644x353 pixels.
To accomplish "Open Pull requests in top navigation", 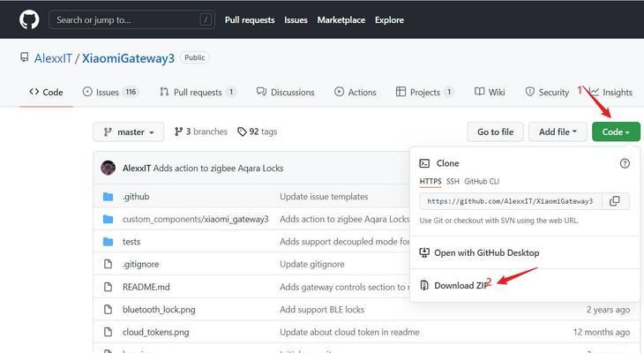I will 250,19.
